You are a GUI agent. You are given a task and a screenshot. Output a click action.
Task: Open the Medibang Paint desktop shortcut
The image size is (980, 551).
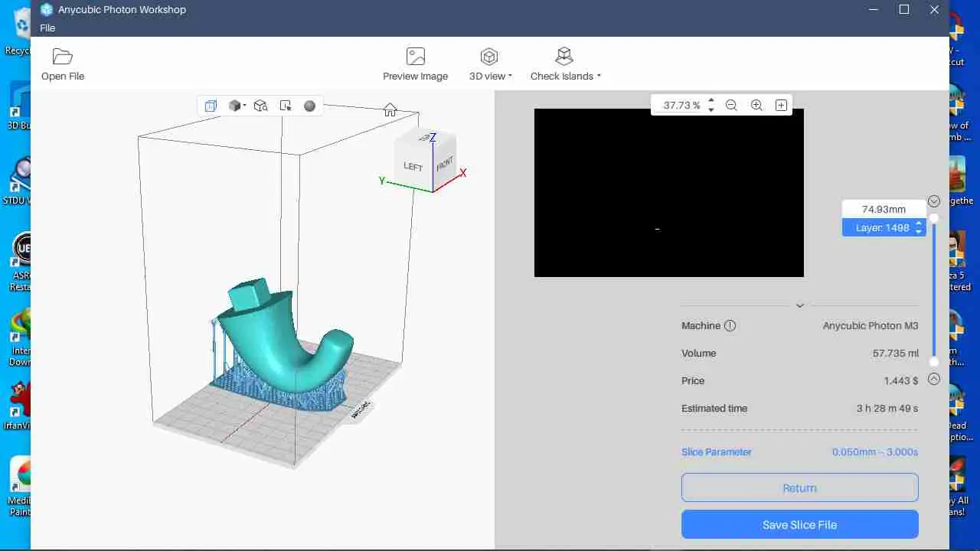click(18, 486)
